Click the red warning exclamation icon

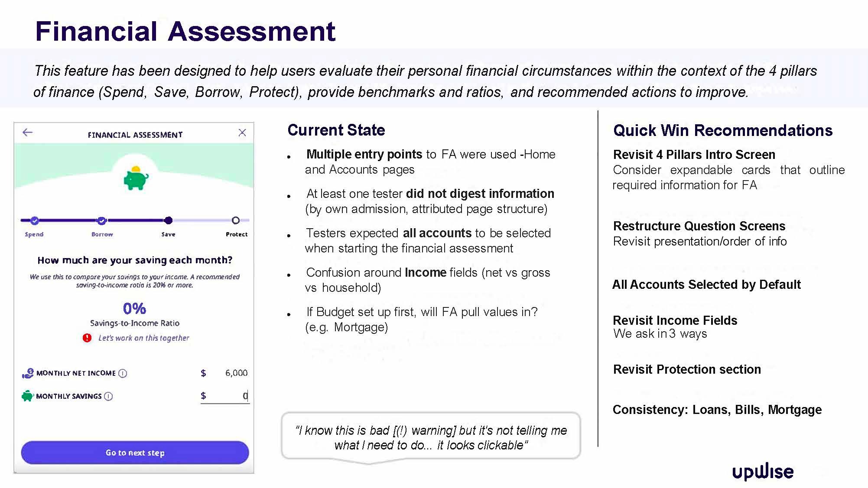87,338
